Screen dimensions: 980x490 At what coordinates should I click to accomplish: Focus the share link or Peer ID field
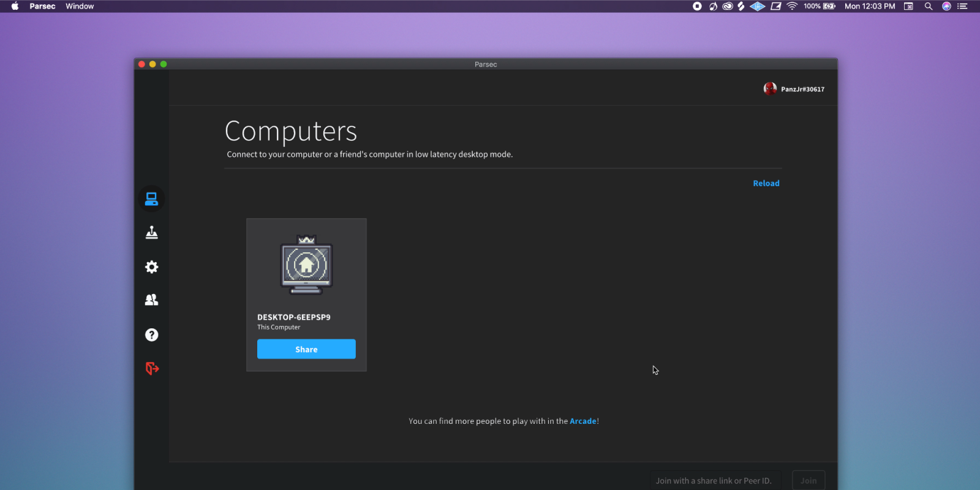[715, 481]
